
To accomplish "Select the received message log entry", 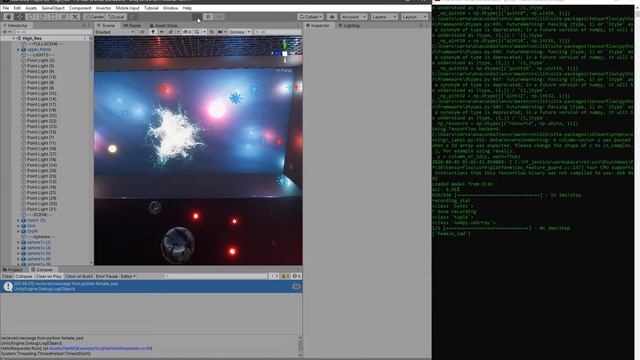I will click(151, 286).
